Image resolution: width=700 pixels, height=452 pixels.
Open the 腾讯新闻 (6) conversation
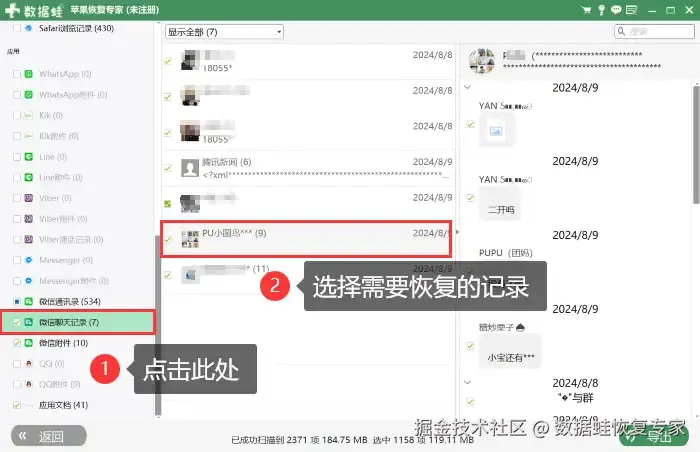click(308, 168)
